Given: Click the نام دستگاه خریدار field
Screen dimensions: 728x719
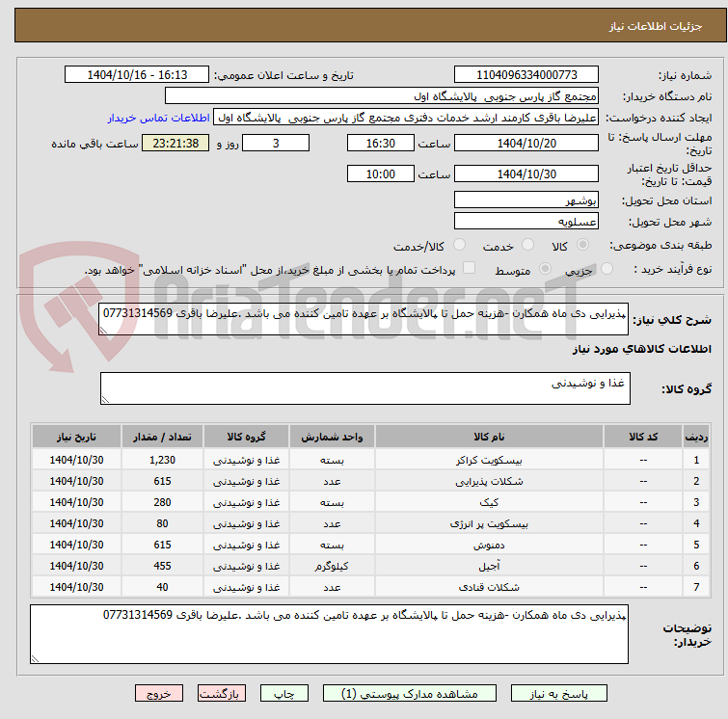Looking at the screenshot, I should pos(382,96).
